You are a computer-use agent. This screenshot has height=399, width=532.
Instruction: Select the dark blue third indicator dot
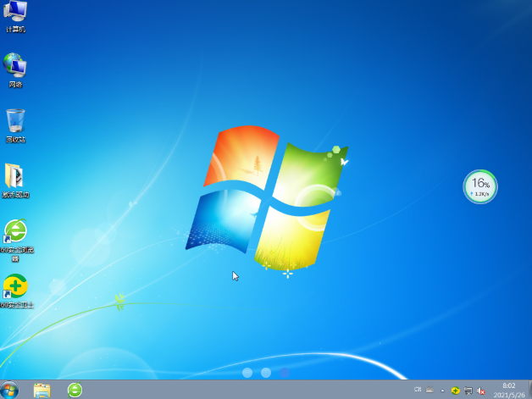285,373
